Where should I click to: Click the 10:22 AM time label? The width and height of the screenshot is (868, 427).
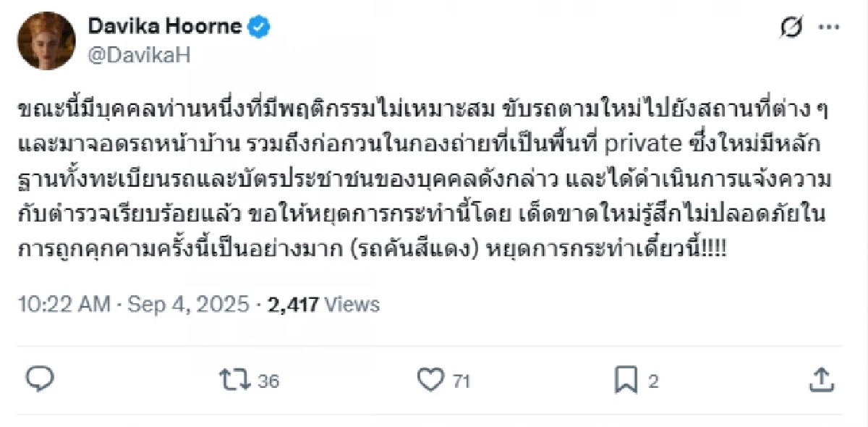coord(65,304)
